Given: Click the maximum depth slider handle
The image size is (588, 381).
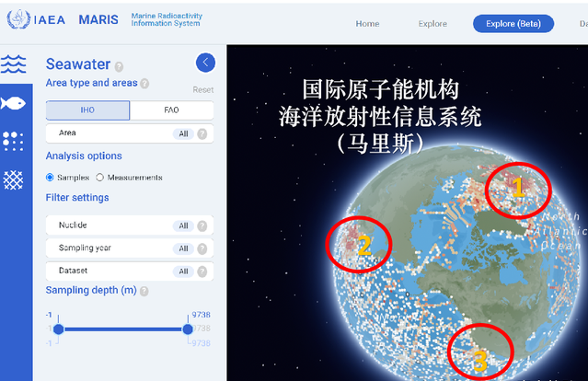Looking at the screenshot, I should [188, 329].
